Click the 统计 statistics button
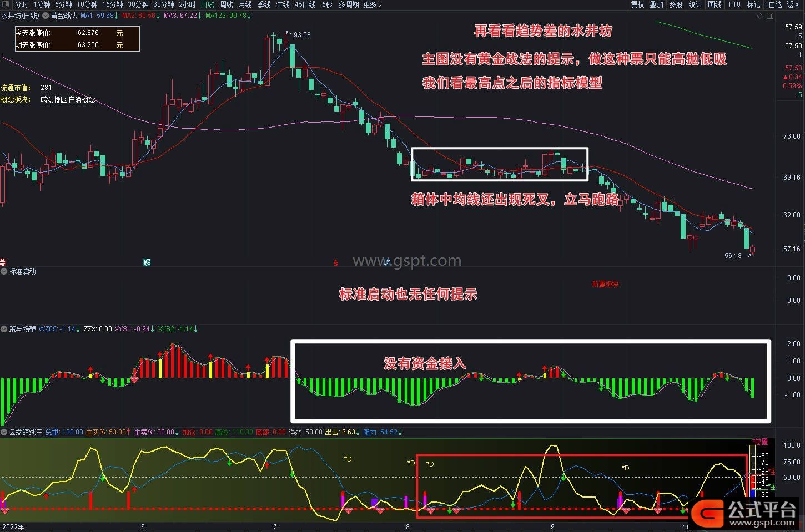The image size is (805, 532). click(x=695, y=4)
